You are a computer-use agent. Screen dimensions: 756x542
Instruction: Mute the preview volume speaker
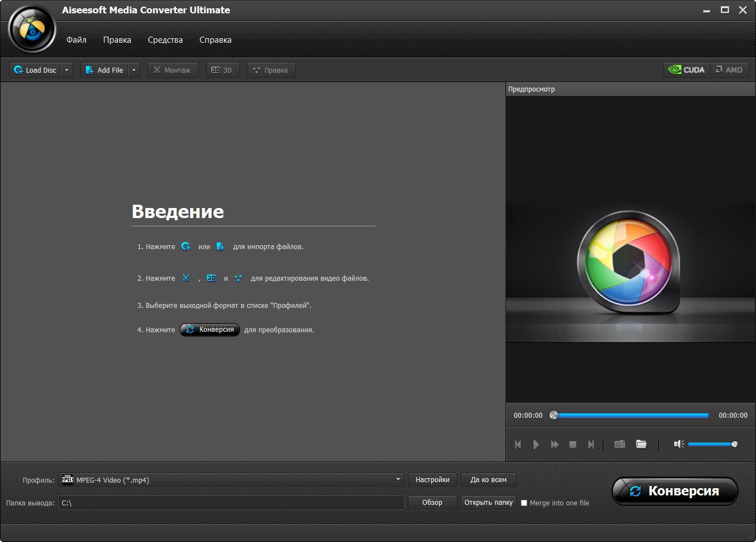pyautogui.click(x=679, y=444)
